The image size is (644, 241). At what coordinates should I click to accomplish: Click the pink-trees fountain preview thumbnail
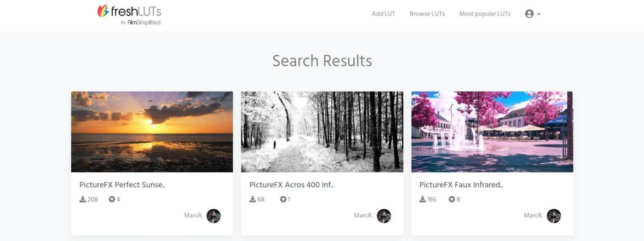492,132
